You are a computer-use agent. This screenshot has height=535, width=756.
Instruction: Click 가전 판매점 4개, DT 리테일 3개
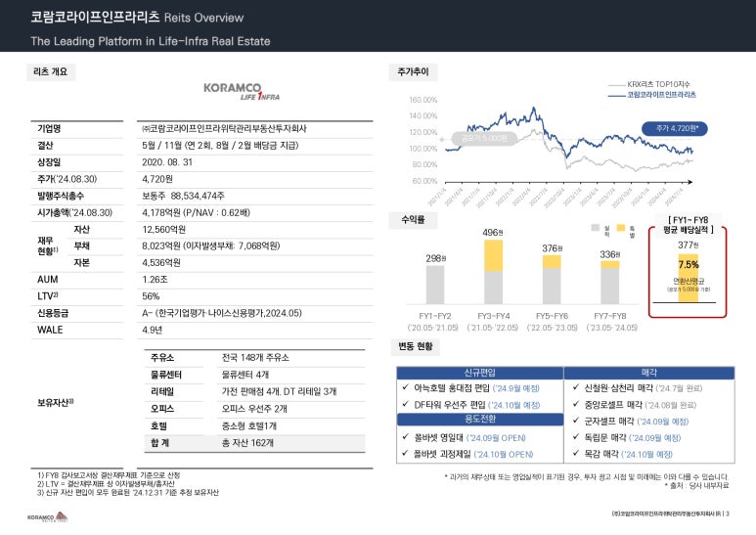coord(279,391)
